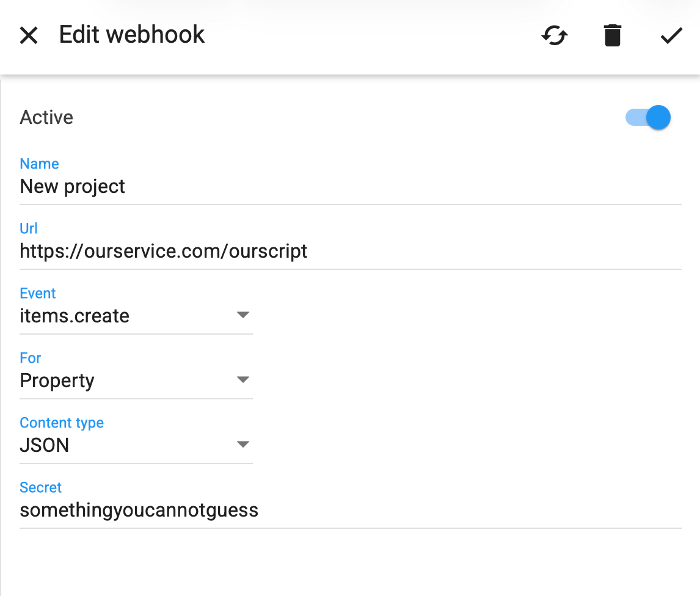Click the blue Secret label
700x596 pixels.
40,487
